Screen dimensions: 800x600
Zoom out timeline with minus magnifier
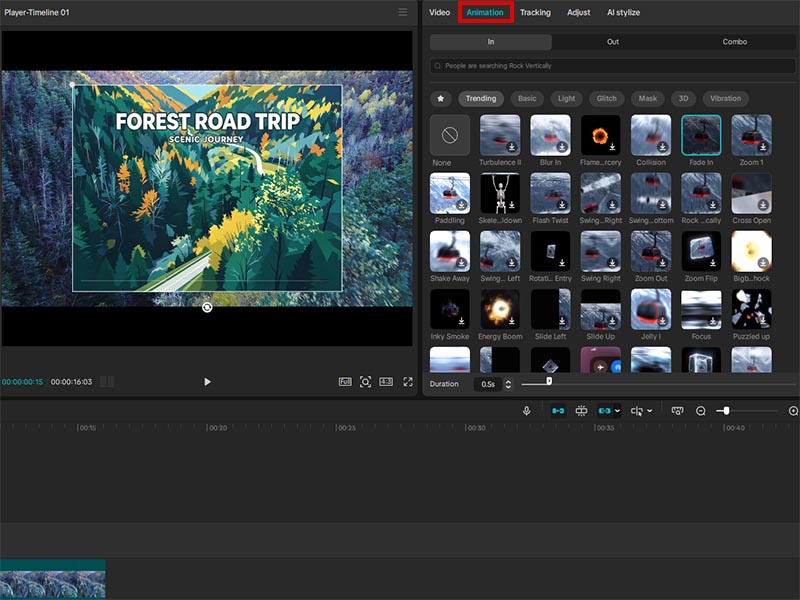[x=701, y=411]
